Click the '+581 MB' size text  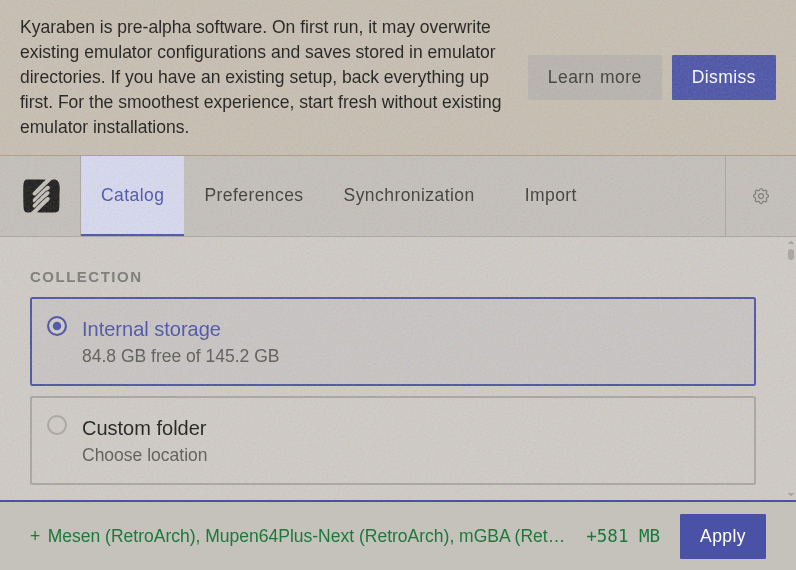tap(623, 536)
